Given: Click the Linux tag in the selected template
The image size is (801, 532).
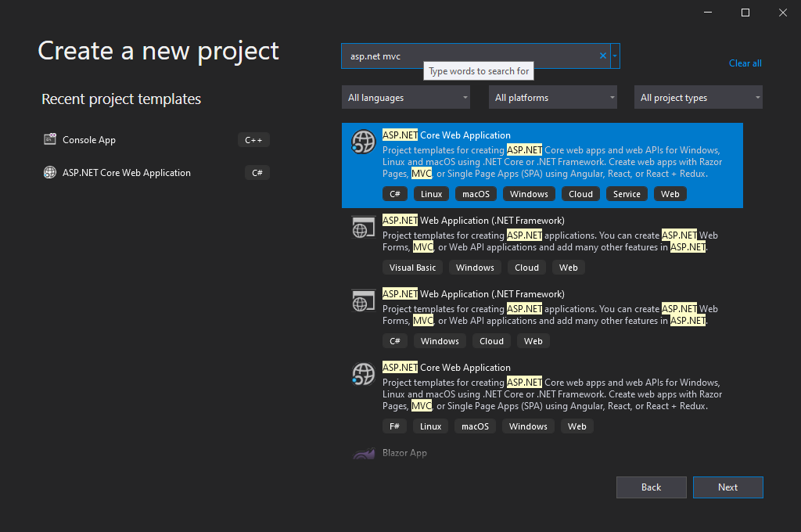Looking at the screenshot, I should (431, 194).
